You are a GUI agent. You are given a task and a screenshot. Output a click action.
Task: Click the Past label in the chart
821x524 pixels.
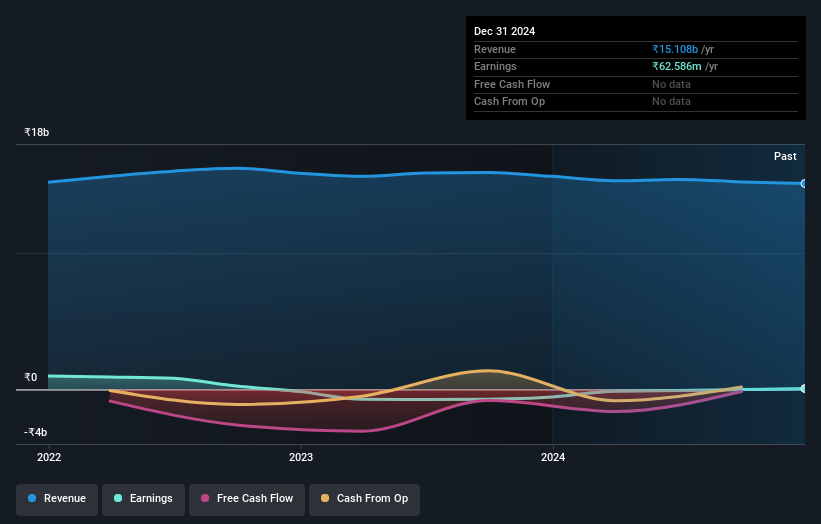pos(785,157)
